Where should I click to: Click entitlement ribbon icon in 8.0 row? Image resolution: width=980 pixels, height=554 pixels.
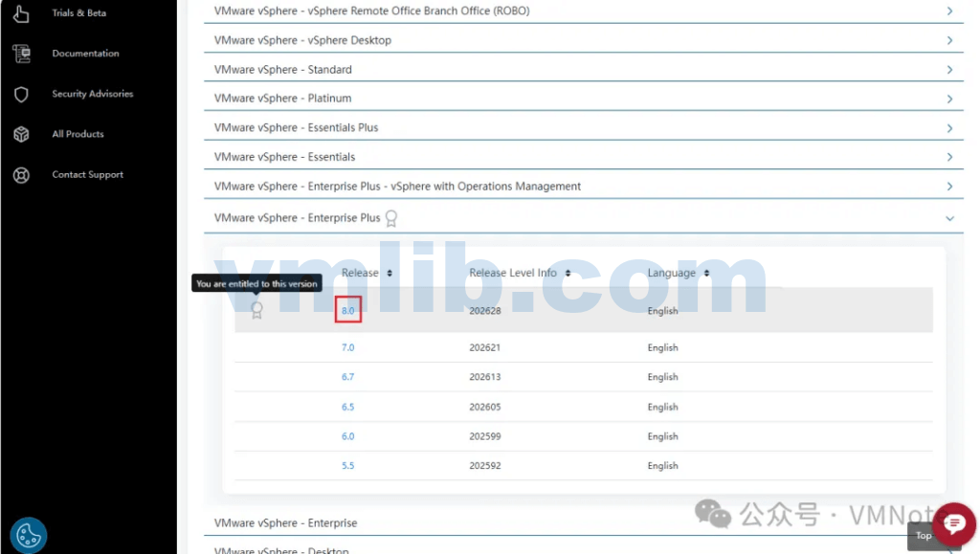(256, 310)
